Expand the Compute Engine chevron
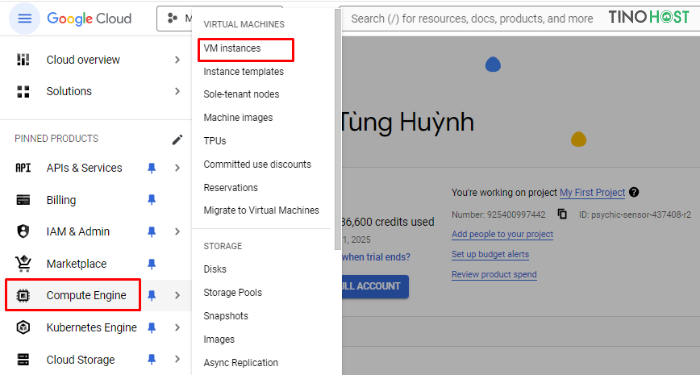The image size is (700, 375). pos(177,295)
